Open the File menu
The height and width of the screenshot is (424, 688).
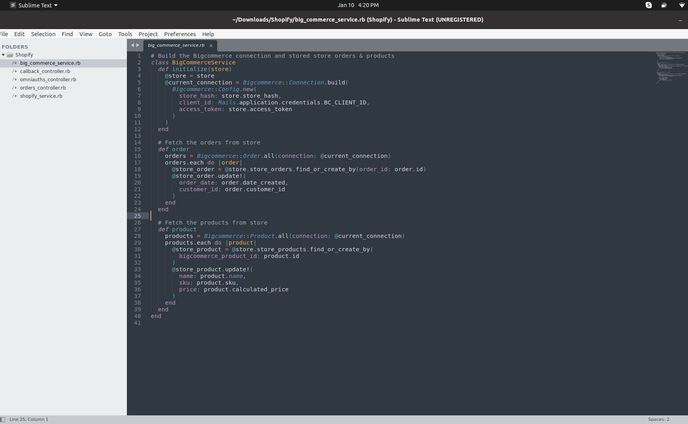[4, 34]
